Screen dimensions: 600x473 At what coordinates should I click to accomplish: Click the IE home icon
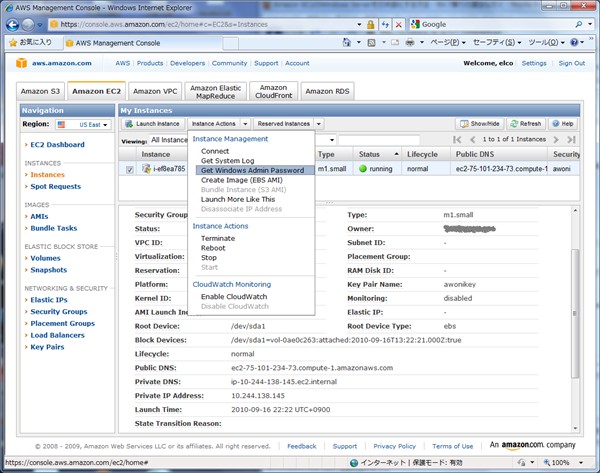[347, 42]
